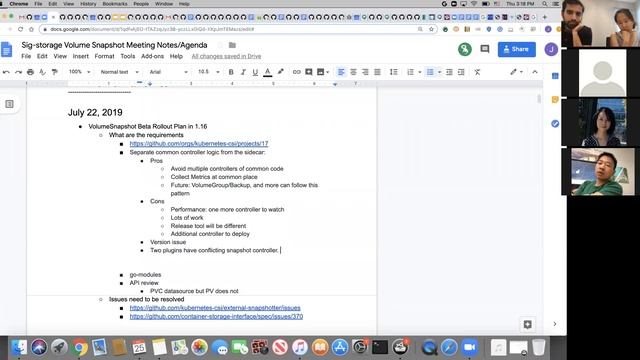Open the zoom level 100% dropdown
Viewport: 640px width, 360px height.
click(79, 72)
